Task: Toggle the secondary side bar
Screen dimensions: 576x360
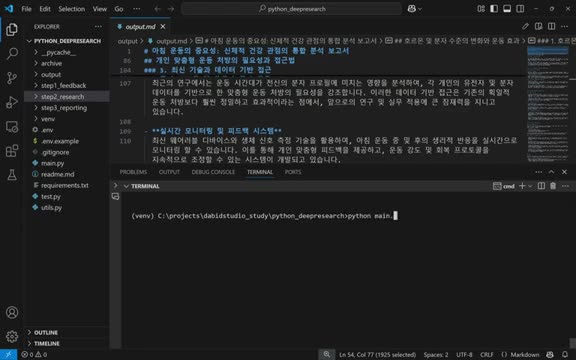Action: pyautogui.click(x=520, y=9)
